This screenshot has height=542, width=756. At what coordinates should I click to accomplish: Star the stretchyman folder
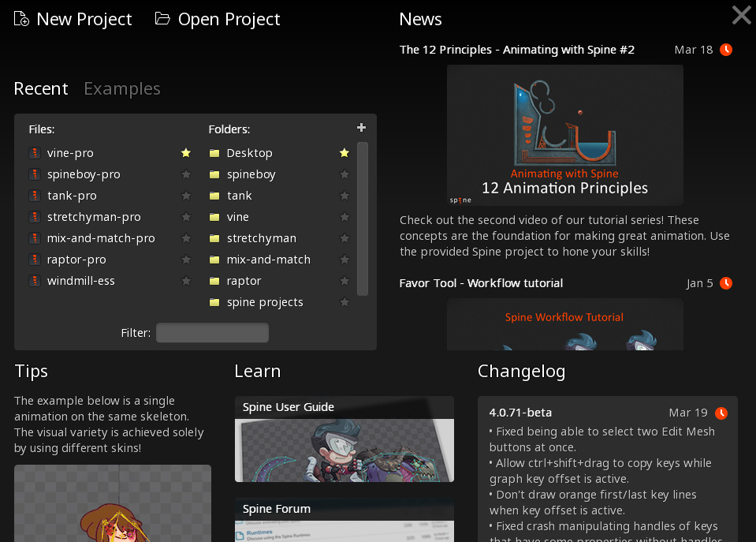(344, 238)
